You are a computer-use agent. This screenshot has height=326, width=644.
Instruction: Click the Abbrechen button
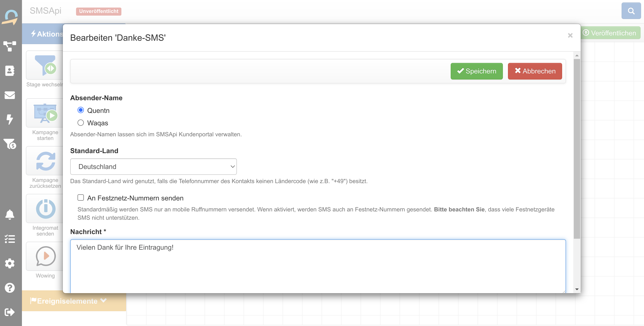coord(535,71)
